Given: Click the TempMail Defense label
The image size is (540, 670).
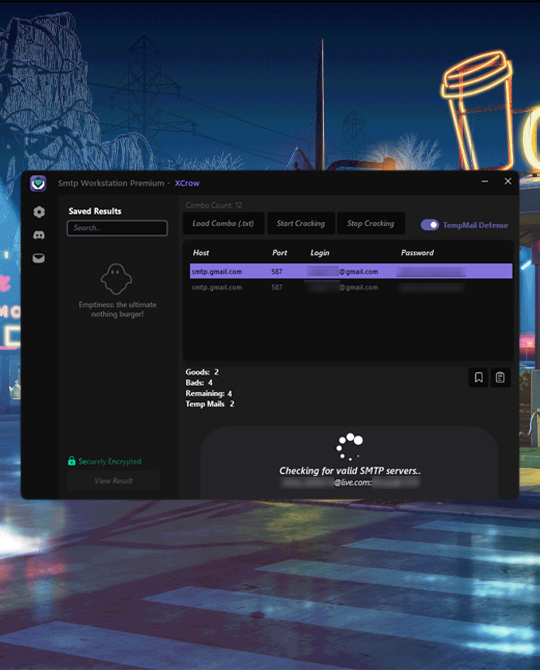Looking at the screenshot, I should click(475, 225).
